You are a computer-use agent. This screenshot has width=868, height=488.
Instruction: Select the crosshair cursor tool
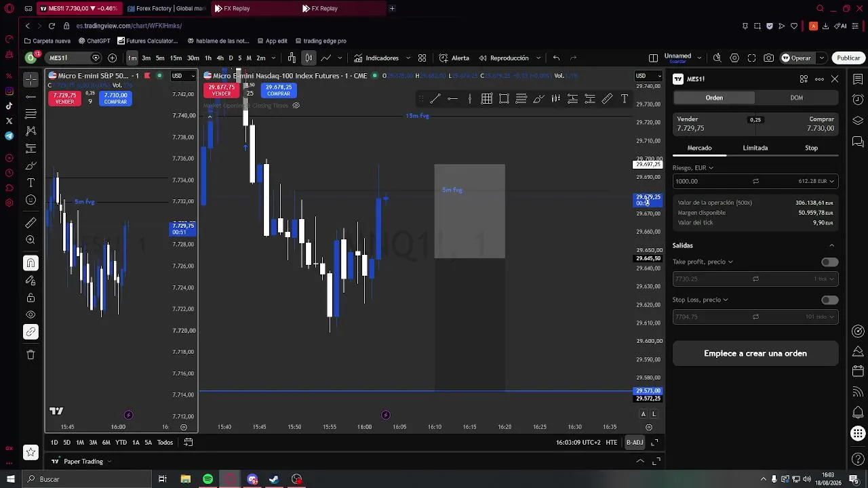tap(31, 79)
